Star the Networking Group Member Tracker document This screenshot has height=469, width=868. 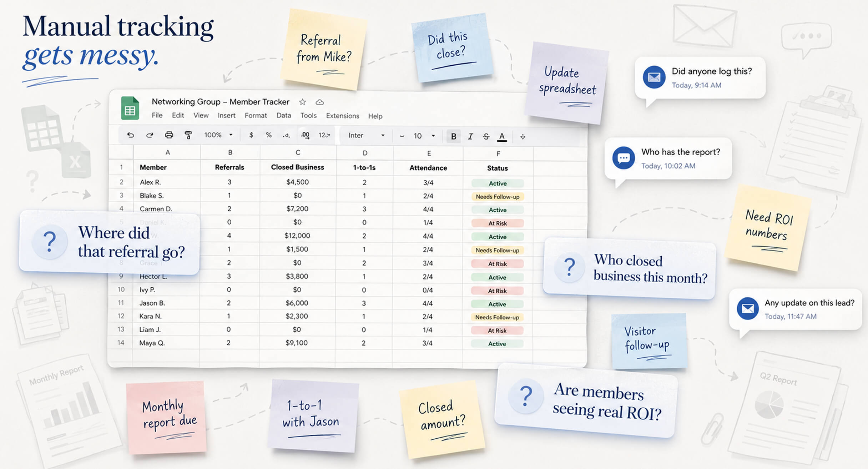pos(303,102)
